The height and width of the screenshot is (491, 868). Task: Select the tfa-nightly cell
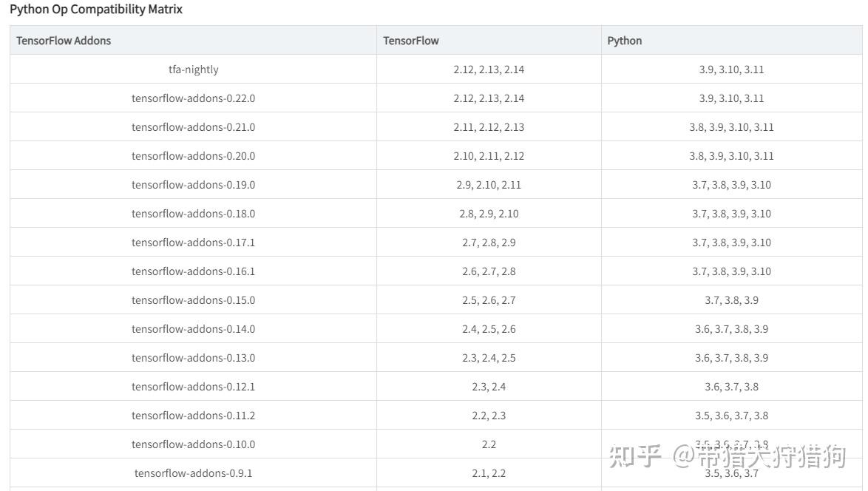pos(193,70)
